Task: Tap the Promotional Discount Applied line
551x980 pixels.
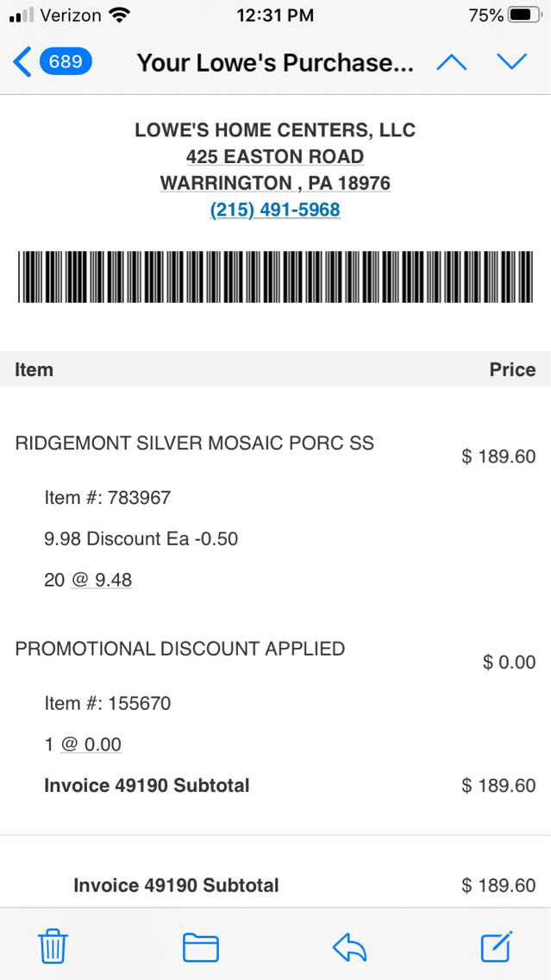Action: point(179,649)
